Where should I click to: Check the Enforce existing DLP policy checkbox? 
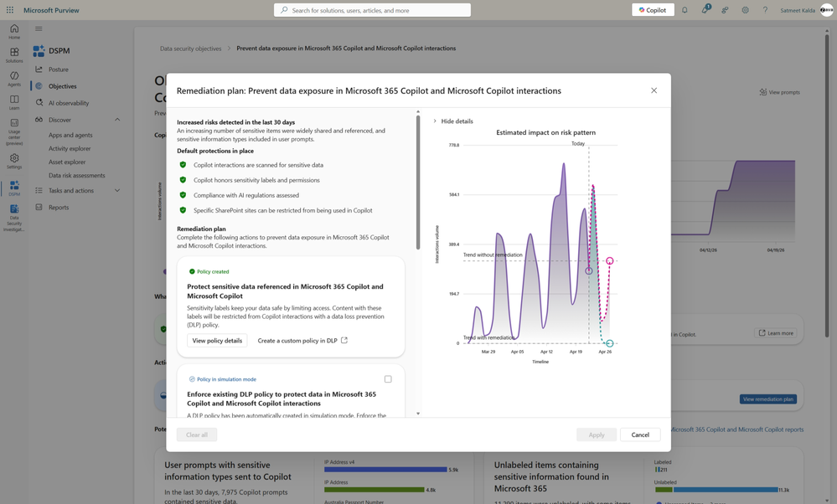(x=388, y=379)
